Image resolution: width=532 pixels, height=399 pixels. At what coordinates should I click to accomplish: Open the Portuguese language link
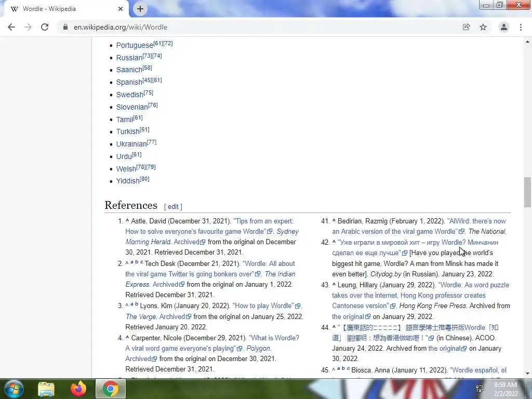tap(135, 45)
